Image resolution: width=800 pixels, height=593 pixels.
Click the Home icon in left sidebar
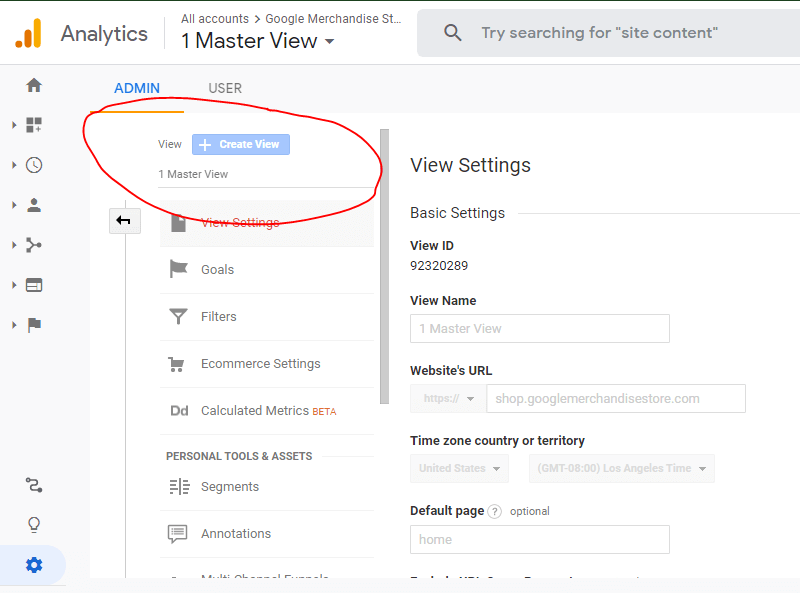pyautogui.click(x=34, y=86)
